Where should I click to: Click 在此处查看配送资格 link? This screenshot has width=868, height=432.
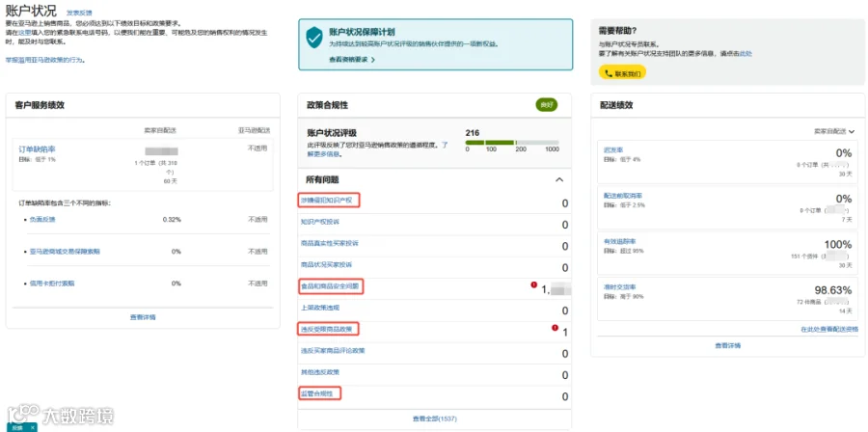[829, 329]
